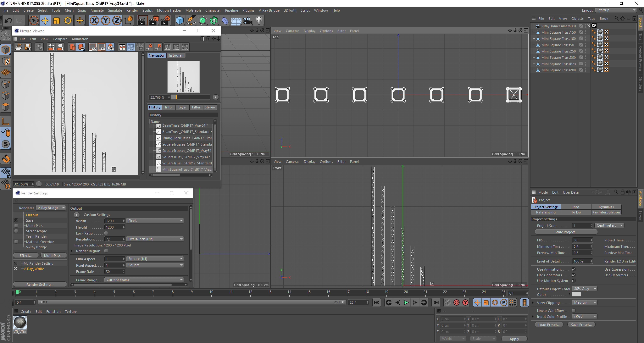Open the Frame Range dropdown
This screenshot has height=343, width=644.
point(144,280)
